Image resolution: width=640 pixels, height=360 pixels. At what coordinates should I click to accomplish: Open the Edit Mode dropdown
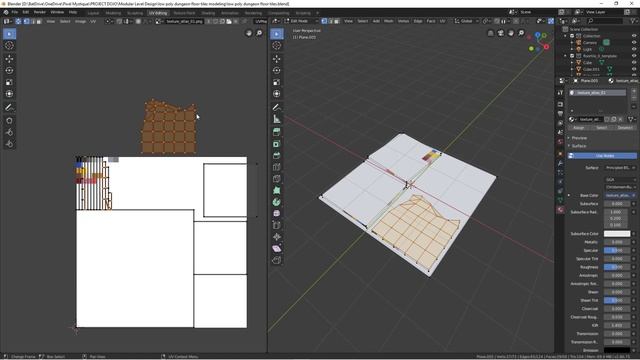click(301, 21)
